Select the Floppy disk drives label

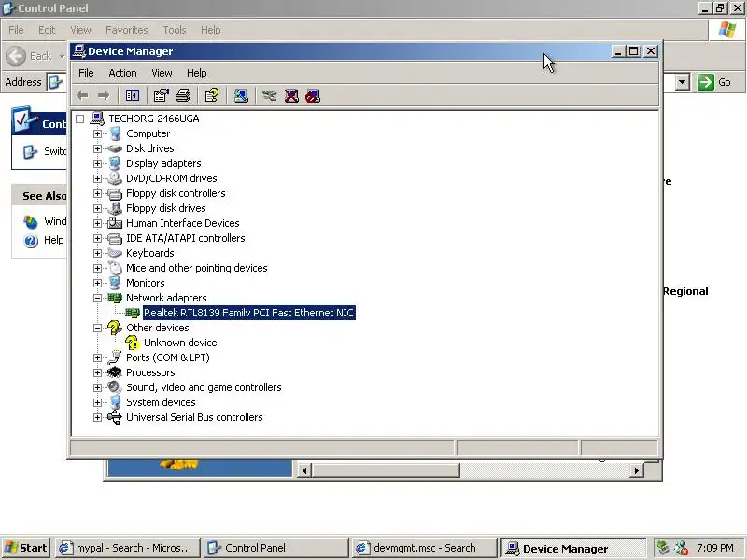(x=166, y=208)
